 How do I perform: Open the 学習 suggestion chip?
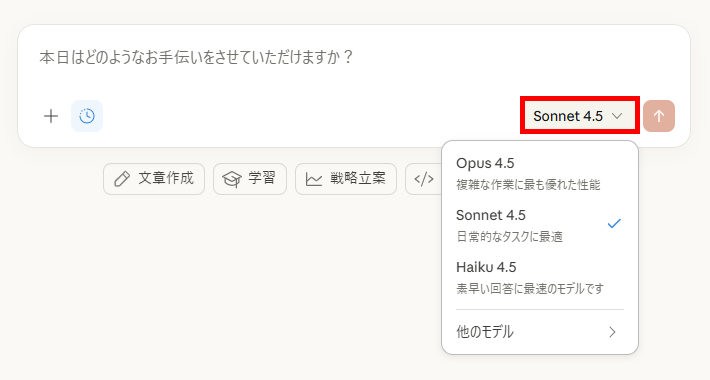point(250,179)
